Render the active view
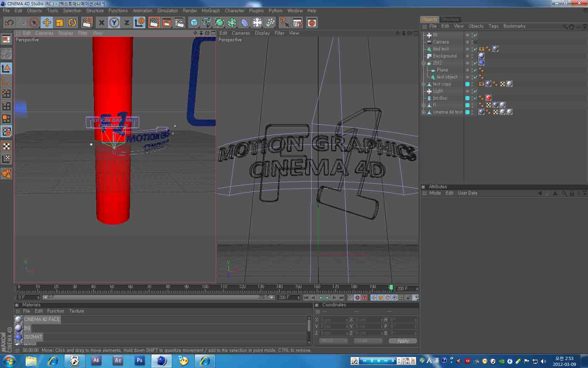This screenshot has width=588, height=368. pos(154,23)
